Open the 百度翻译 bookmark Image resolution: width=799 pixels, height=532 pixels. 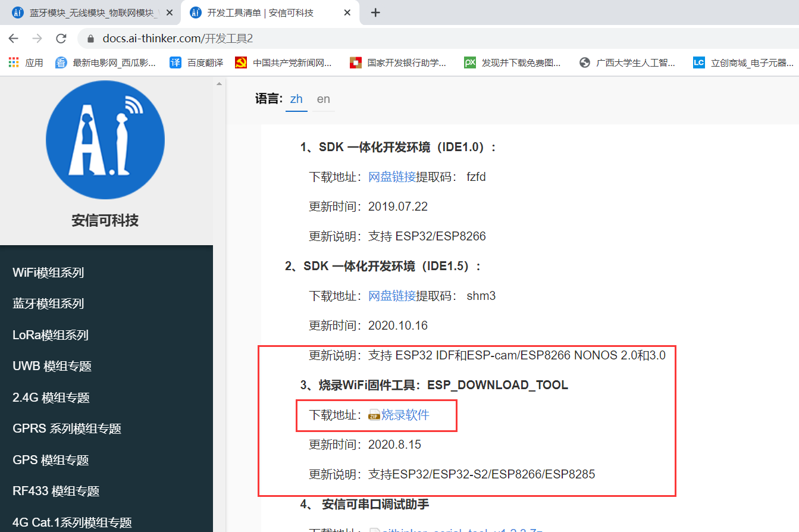click(x=196, y=62)
